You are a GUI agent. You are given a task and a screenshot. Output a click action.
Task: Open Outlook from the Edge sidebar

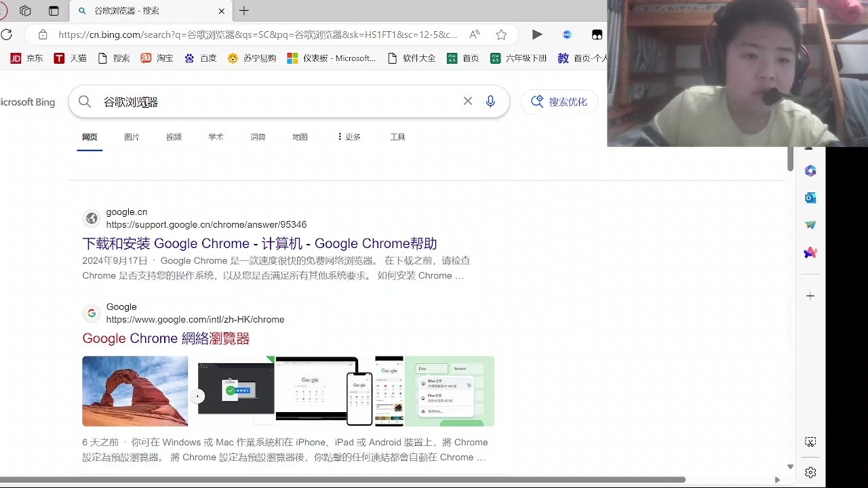[810, 198]
